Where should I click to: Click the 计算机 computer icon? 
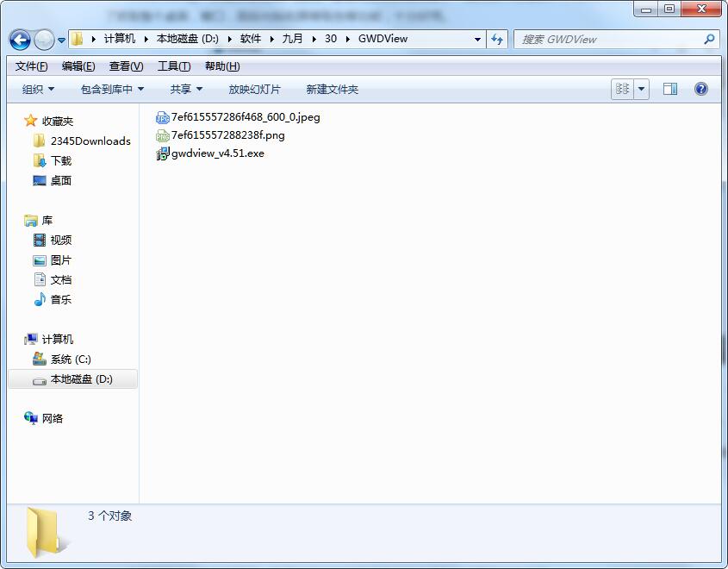point(31,339)
